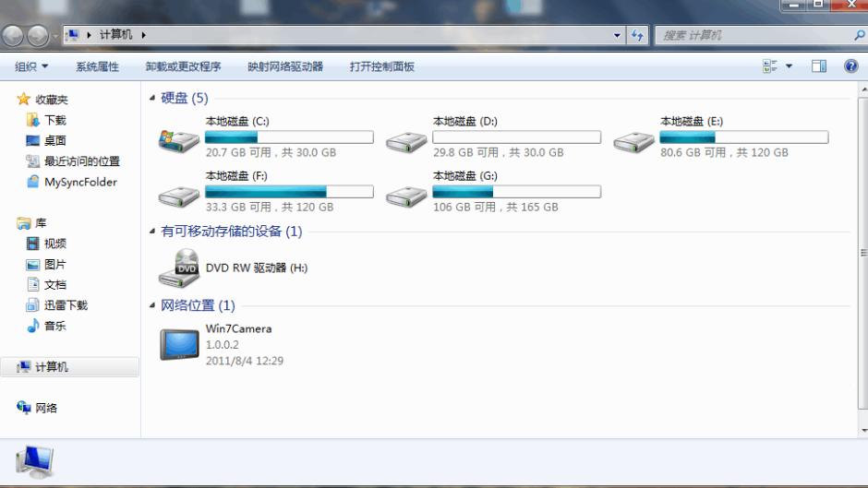
Task: Click 映射网络驱动器 in the toolbar
Action: pyautogui.click(x=285, y=66)
